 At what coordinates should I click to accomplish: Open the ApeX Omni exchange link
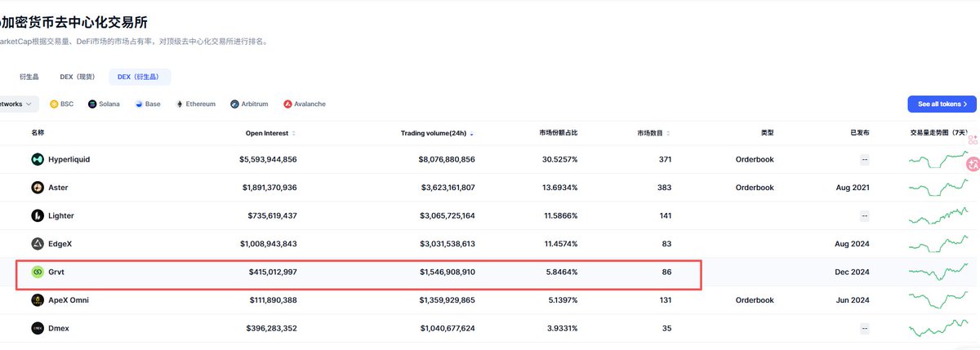point(69,300)
